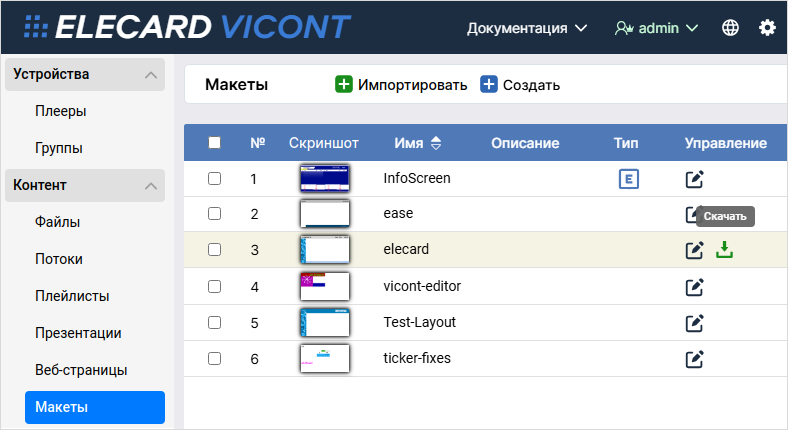
Task: Click the Макеты page title
Action: tap(236, 84)
